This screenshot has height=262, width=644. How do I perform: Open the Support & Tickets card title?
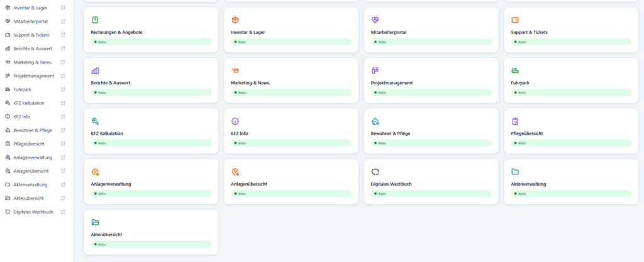point(529,32)
